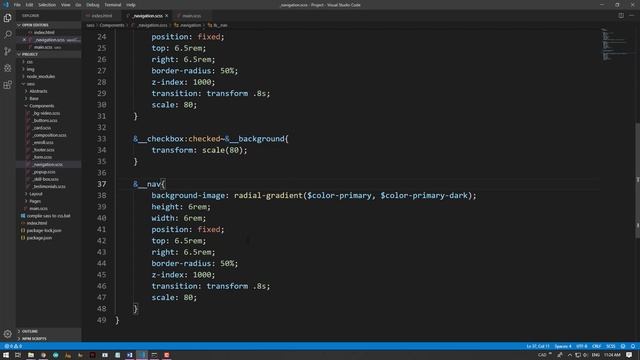
Task: Collapse the PROJECT section header
Action: click(48, 54)
